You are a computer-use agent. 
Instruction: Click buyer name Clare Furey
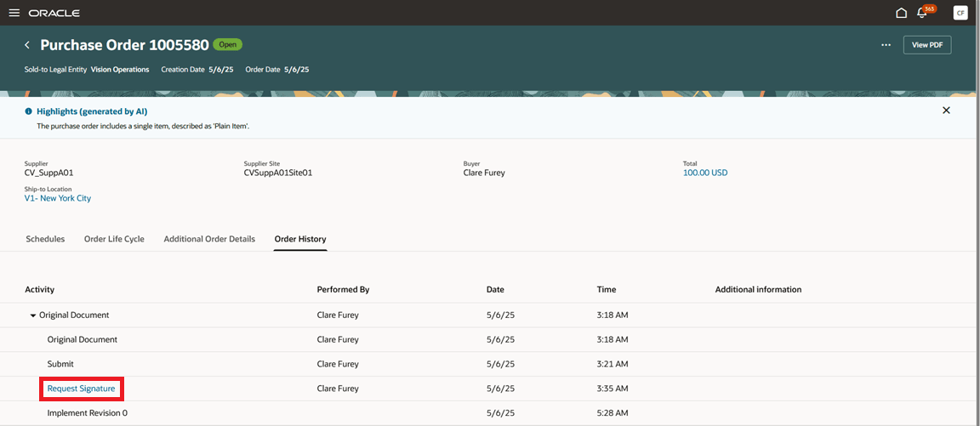coord(484,173)
